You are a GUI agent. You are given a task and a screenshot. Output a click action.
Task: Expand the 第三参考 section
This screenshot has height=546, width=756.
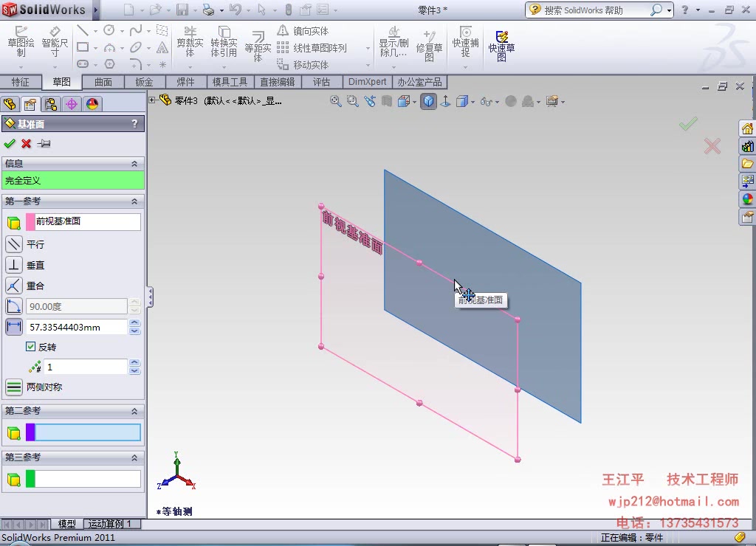[x=134, y=457]
